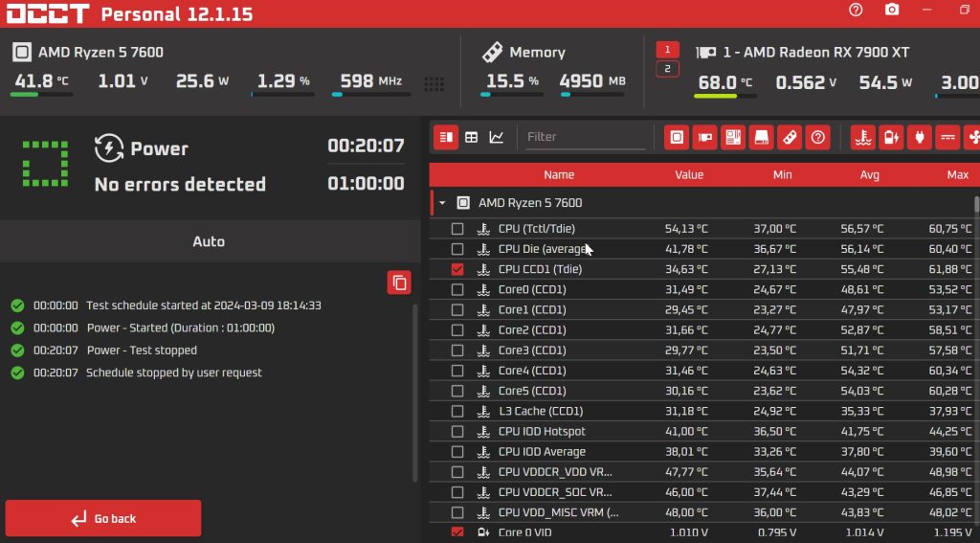Sort sensors by Avg column
The height and width of the screenshot is (543, 980).
tap(869, 175)
